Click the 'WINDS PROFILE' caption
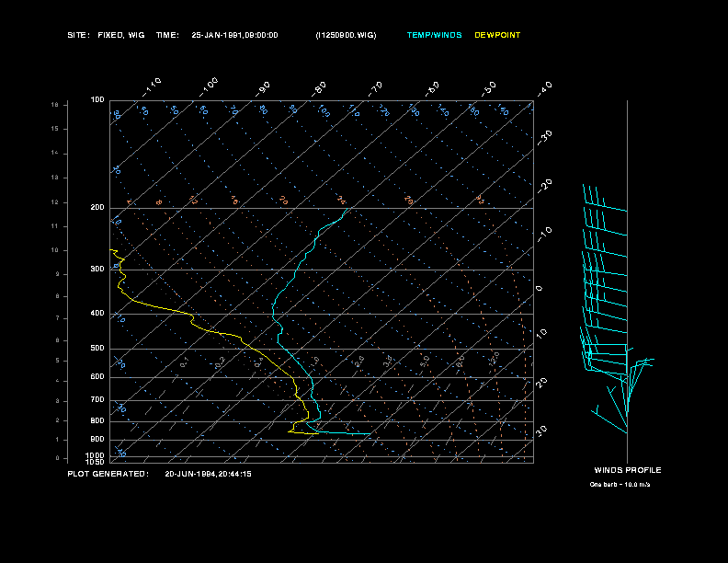This screenshot has width=728, height=563. pos(628,470)
